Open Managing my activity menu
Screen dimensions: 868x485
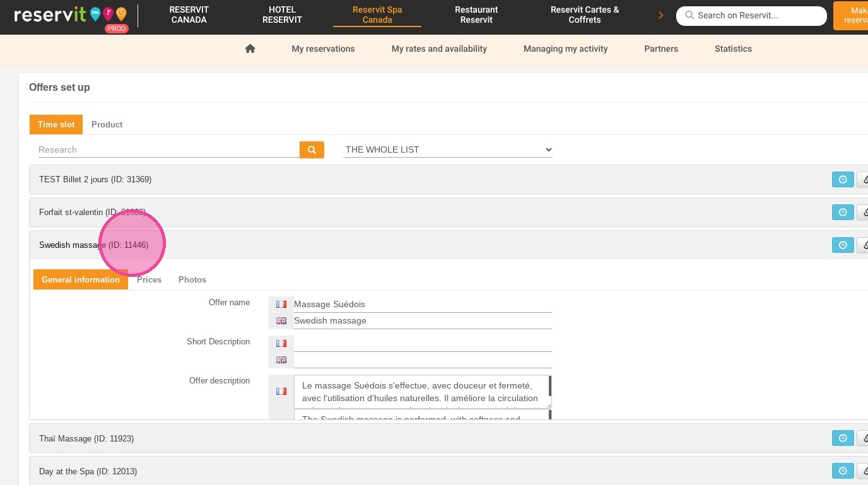tap(565, 49)
